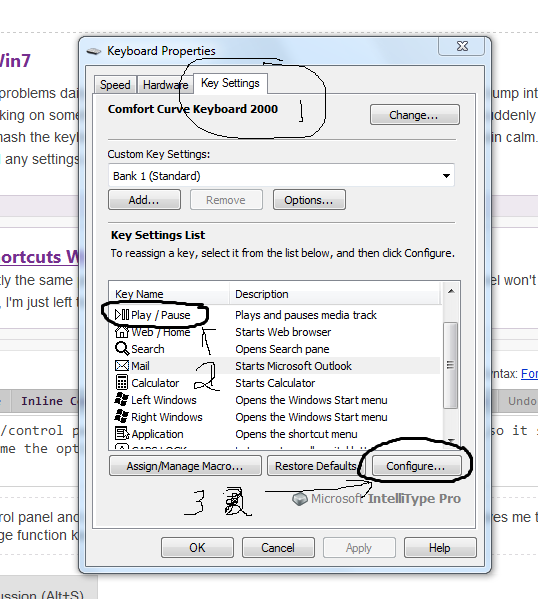Click the Calculator key icon

point(122,382)
